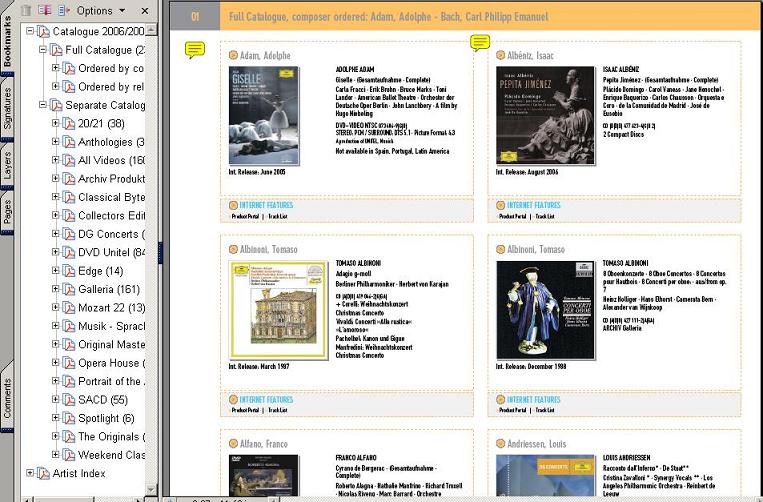Image resolution: width=763 pixels, height=502 pixels.
Task: Click the bookmark icon beside Edge (14)
Action: tap(69, 271)
